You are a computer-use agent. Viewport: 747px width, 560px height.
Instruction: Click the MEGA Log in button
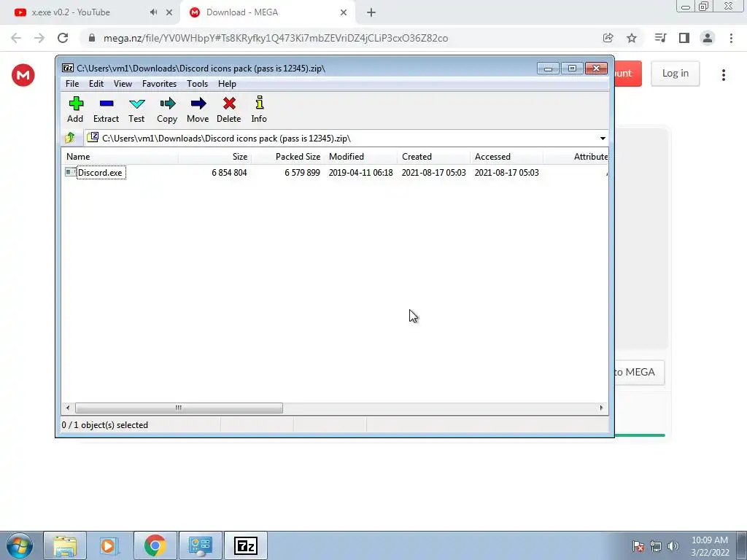click(x=675, y=74)
